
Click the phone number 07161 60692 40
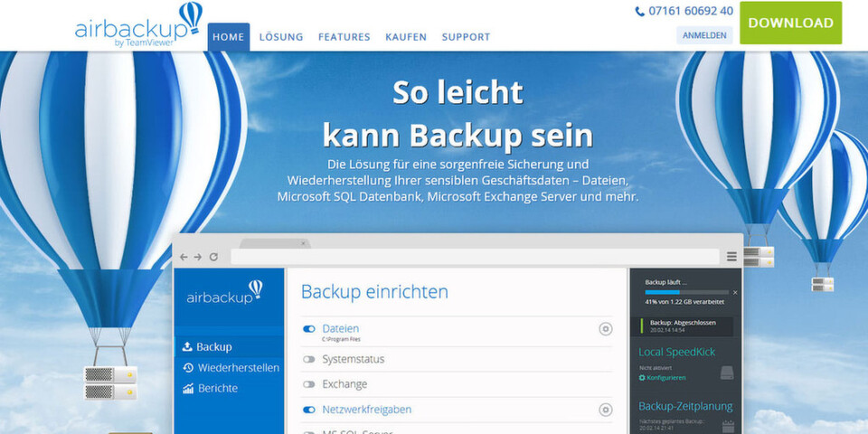click(x=691, y=11)
